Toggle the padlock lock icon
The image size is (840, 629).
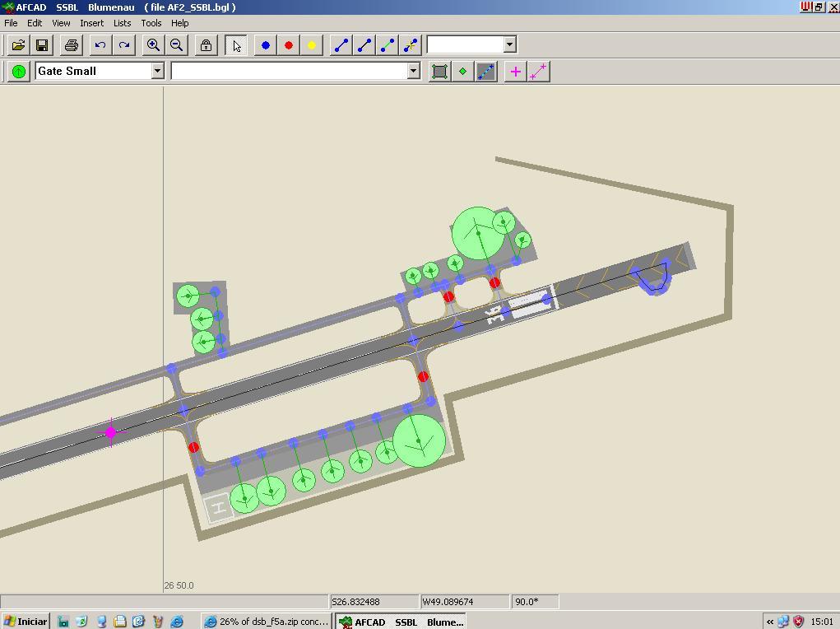[x=206, y=45]
